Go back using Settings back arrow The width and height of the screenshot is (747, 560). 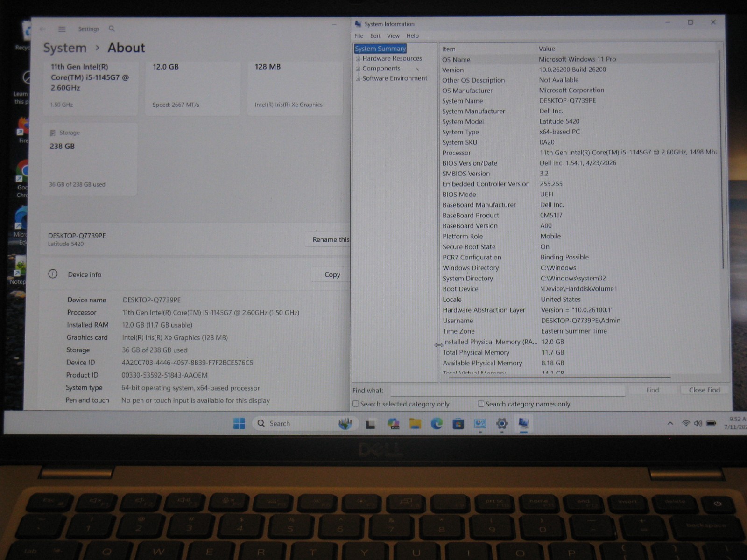42,29
